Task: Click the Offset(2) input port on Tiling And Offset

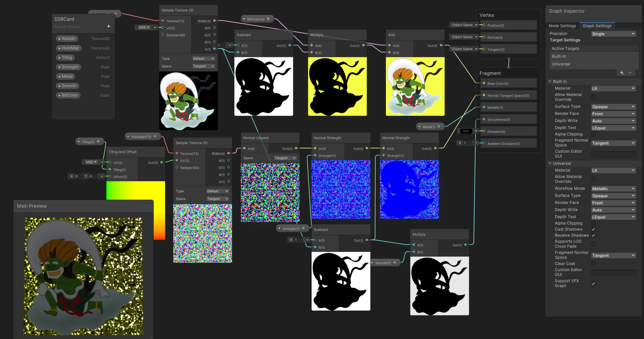Action: tap(110, 176)
